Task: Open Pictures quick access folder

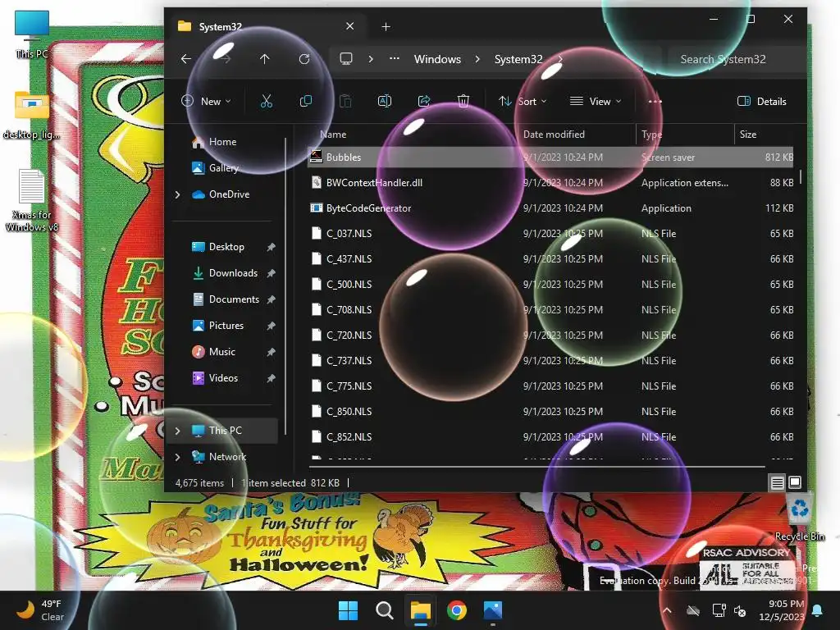Action: pos(226,325)
